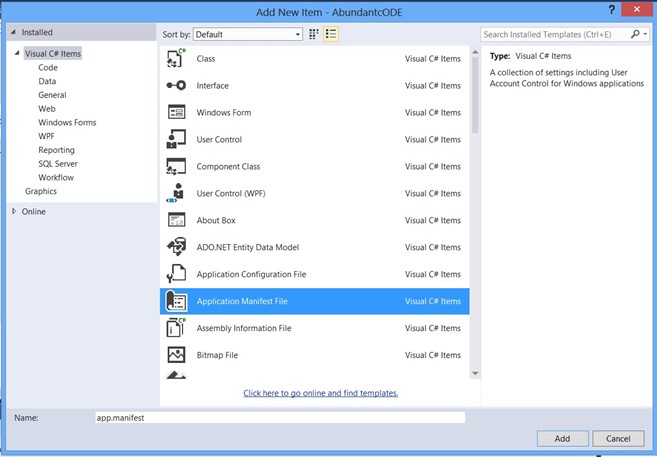The width and height of the screenshot is (657, 457).
Task: Select the About Box template icon
Action: [176, 220]
